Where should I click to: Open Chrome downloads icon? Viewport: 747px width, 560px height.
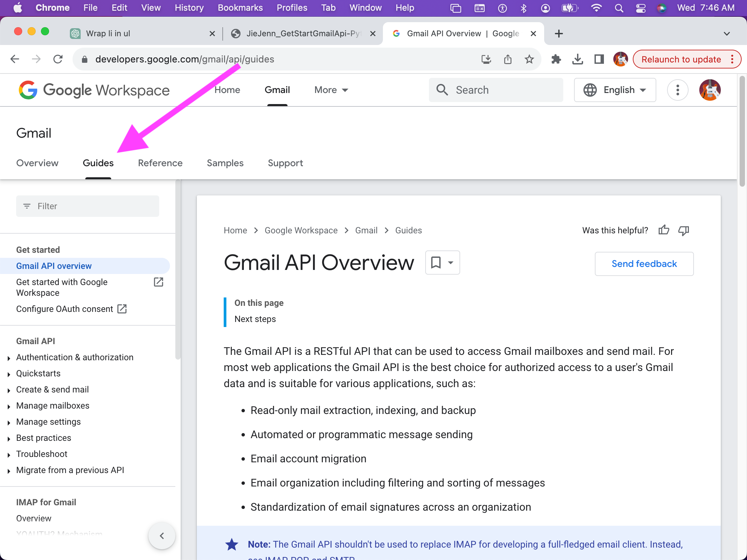tap(578, 59)
